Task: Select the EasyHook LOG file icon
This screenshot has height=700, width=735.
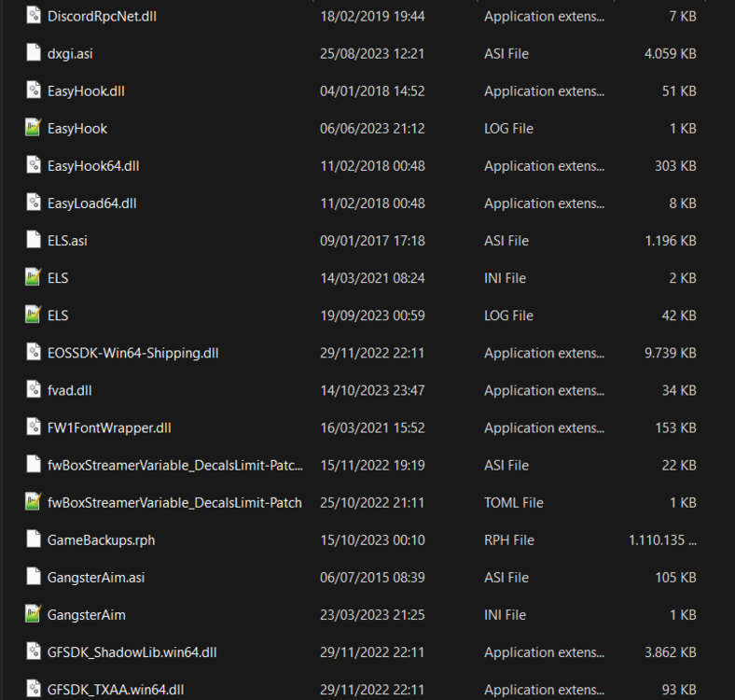Action: pyautogui.click(x=34, y=128)
